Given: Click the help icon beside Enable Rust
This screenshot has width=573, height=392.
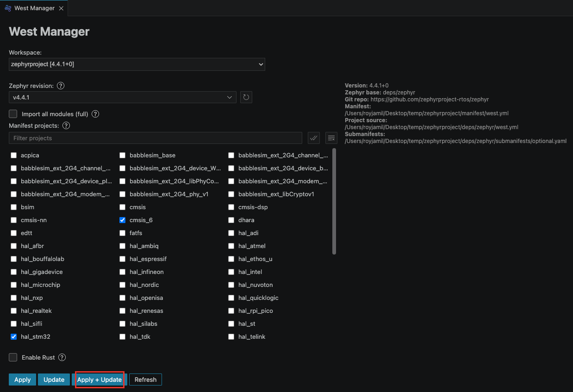Looking at the screenshot, I should 62,357.
